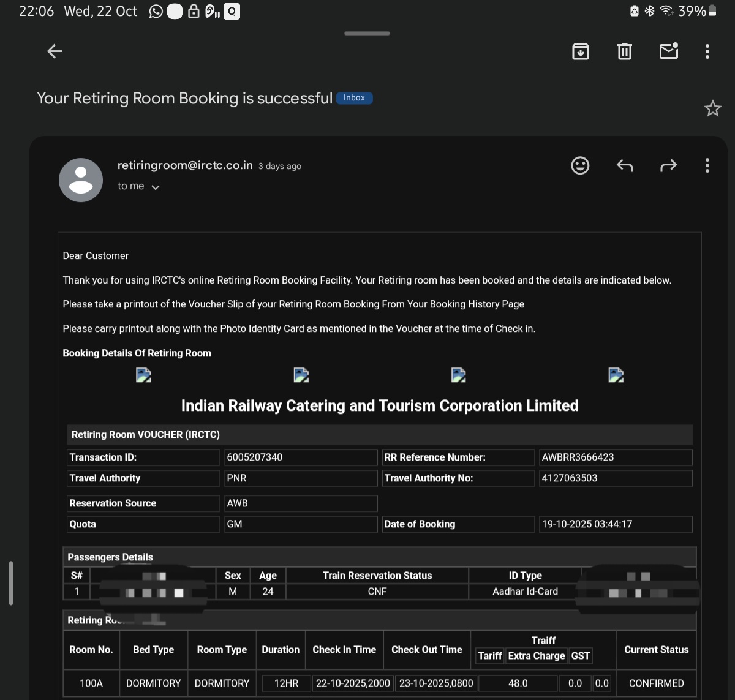This screenshot has height=700, width=735.
Task: Tap the CNF train reservation status
Action: click(377, 592)
